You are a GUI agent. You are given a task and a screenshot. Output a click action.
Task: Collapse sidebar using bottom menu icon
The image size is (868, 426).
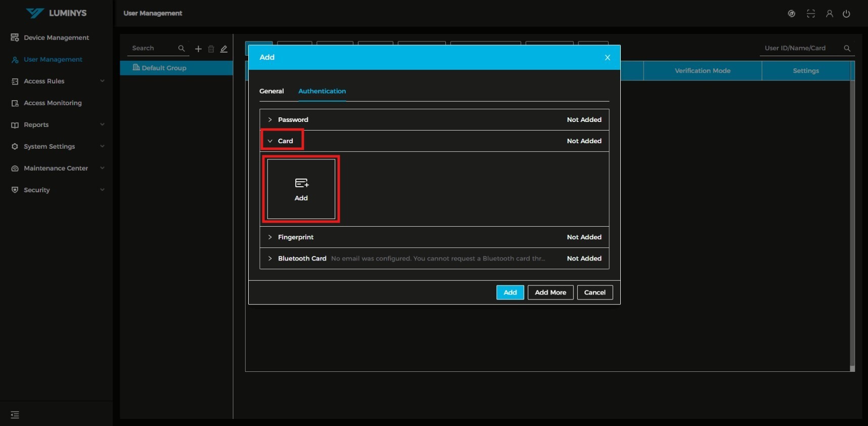15,415
